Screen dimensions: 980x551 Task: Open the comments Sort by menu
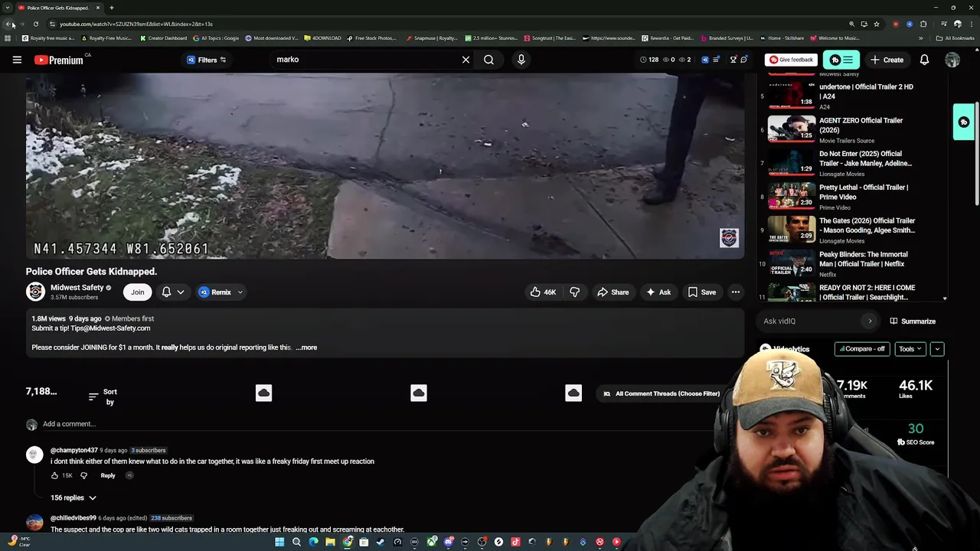(x=103, y=396)
